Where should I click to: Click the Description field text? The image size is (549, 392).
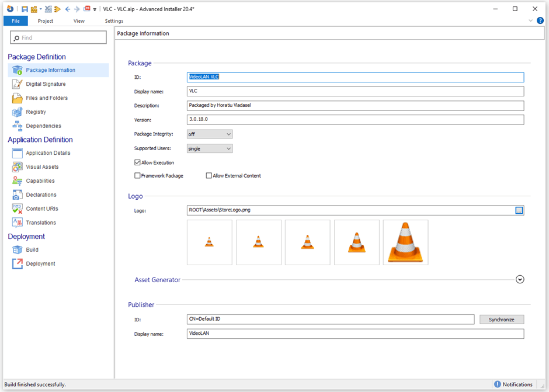point(355,105)
